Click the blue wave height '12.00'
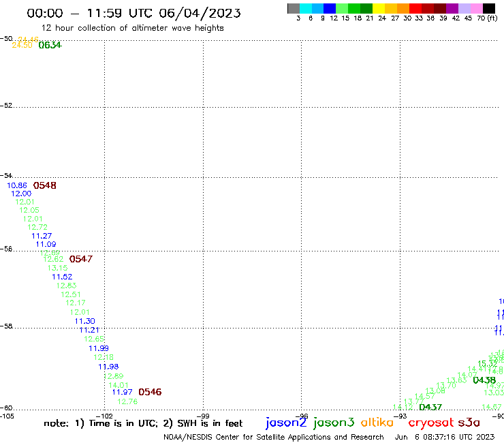This screenshot has width=504, height=443. 21,194
